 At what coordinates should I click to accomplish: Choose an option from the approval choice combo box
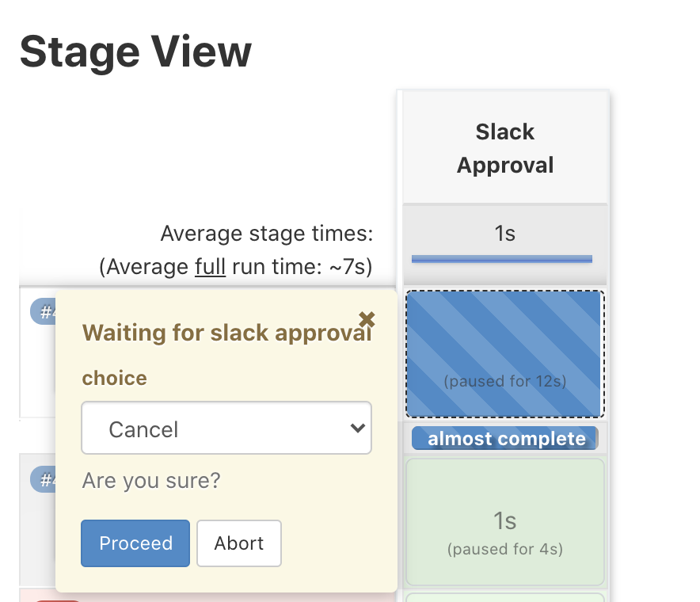226,428
